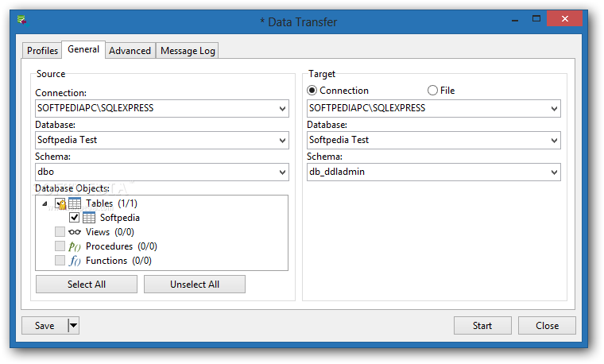Toggle the Views checkbox
The image size is (604, 364).
click(x=60, y=232)
